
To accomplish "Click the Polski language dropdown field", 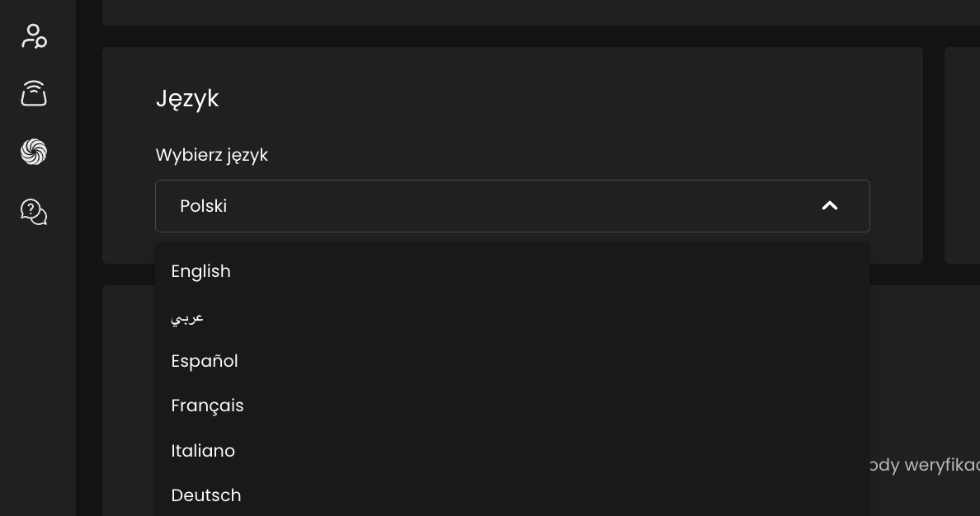I will click(512, 206).
